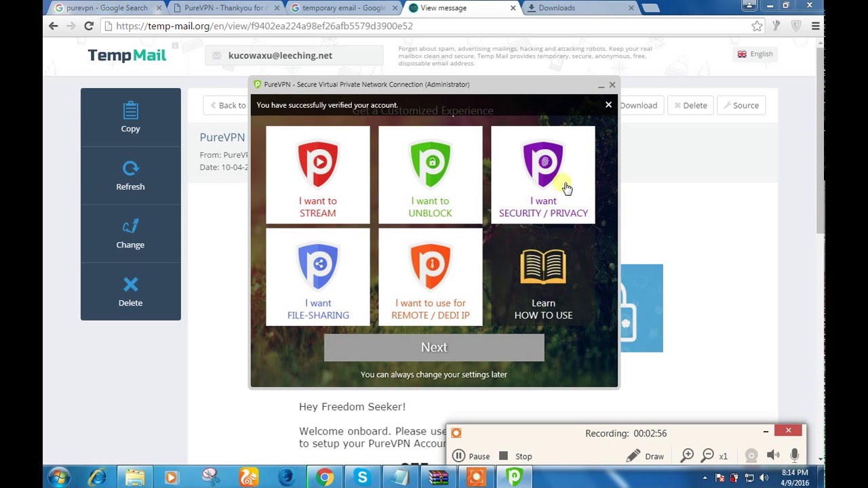Image resolution: width=868 pixels, height=488 pixels.
Task: Show hidden system tray icons
Action: click(x=705, y=477)
